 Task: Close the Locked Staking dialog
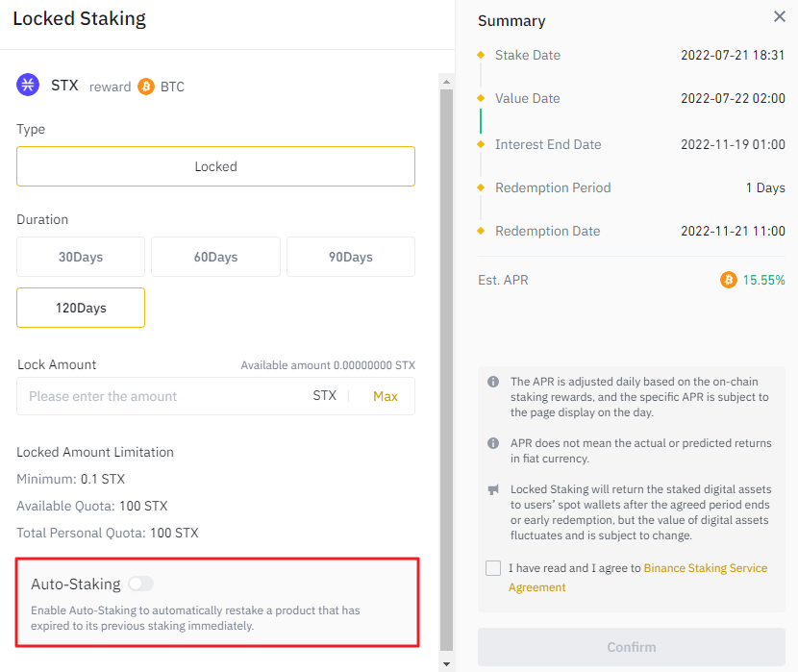[x=779, y=16]
